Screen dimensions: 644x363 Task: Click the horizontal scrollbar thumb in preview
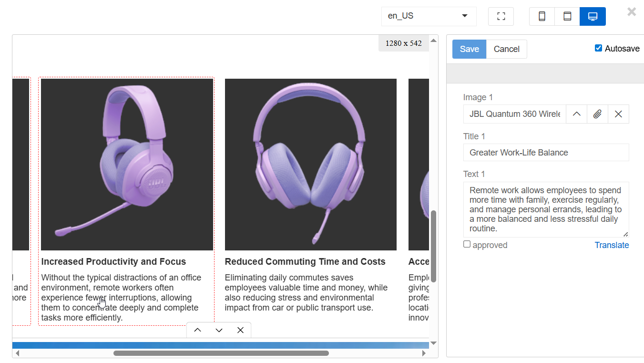221,353
